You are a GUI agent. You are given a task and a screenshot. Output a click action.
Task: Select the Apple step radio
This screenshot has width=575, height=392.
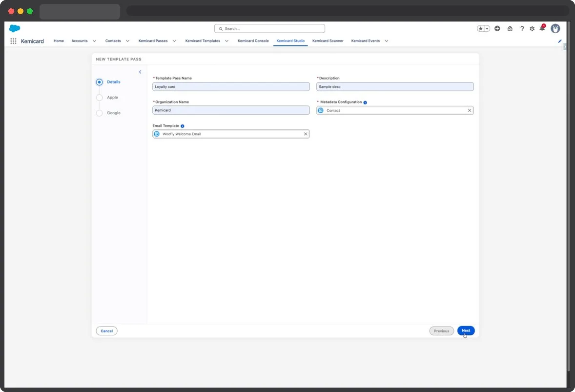pyautogui.click(x=100, y=98)
